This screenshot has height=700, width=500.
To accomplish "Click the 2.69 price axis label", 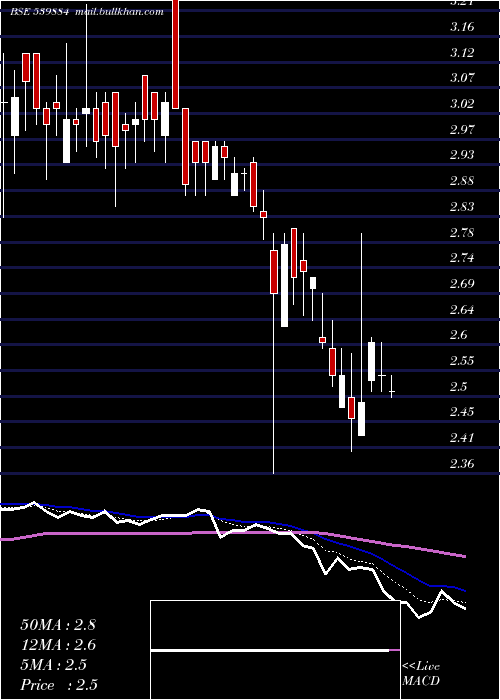I will (462, 283).
